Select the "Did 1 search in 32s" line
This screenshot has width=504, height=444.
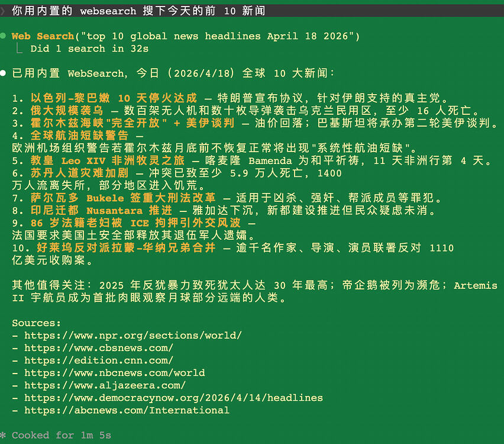pos(89,49)
